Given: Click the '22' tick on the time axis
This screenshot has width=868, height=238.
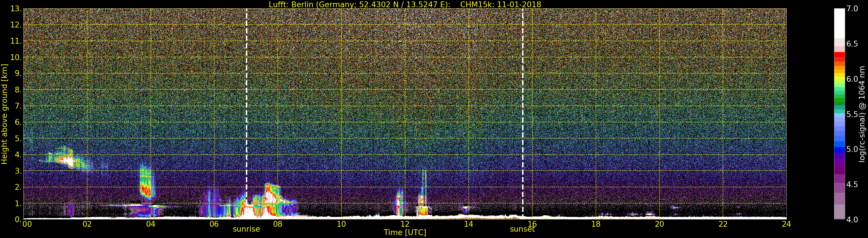Looking at the screenshot, I should pyautogui.click(x=723, y=224).
